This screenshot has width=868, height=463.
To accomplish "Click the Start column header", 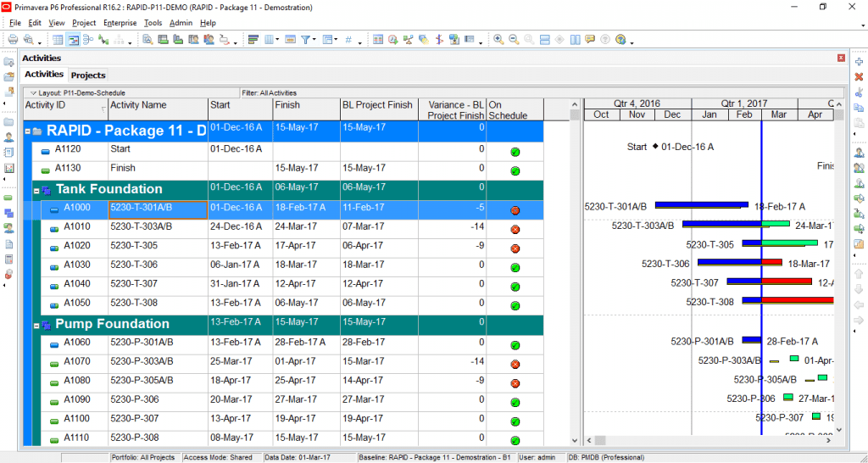I will coord(240,109).
